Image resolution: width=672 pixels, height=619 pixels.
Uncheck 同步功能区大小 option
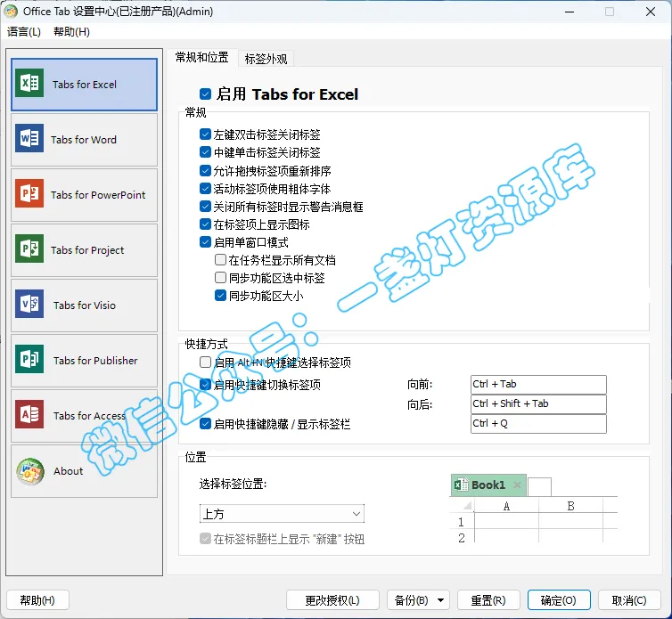(220, 296)
